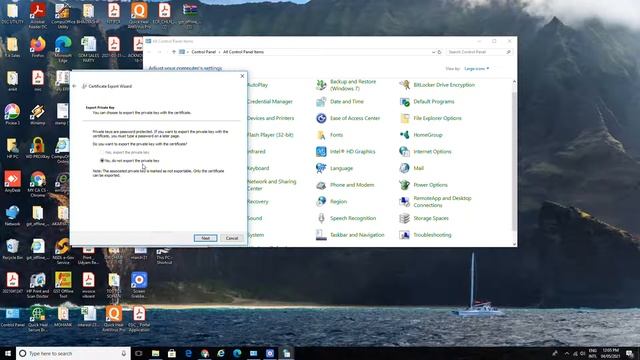Show hidden system tray icons
Screen dimensions: 640x360
[567, 353]
